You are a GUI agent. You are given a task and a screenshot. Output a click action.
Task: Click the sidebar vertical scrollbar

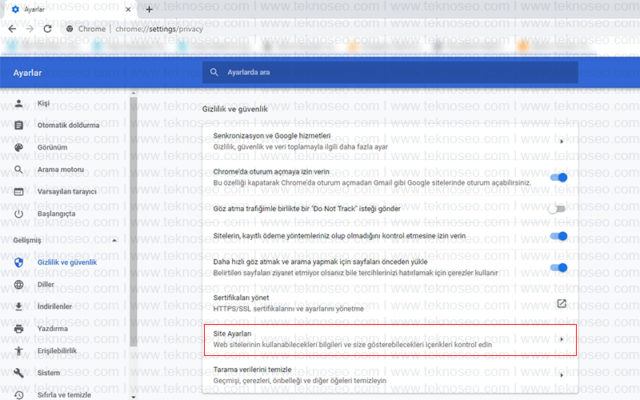click(x=133, y=222)
